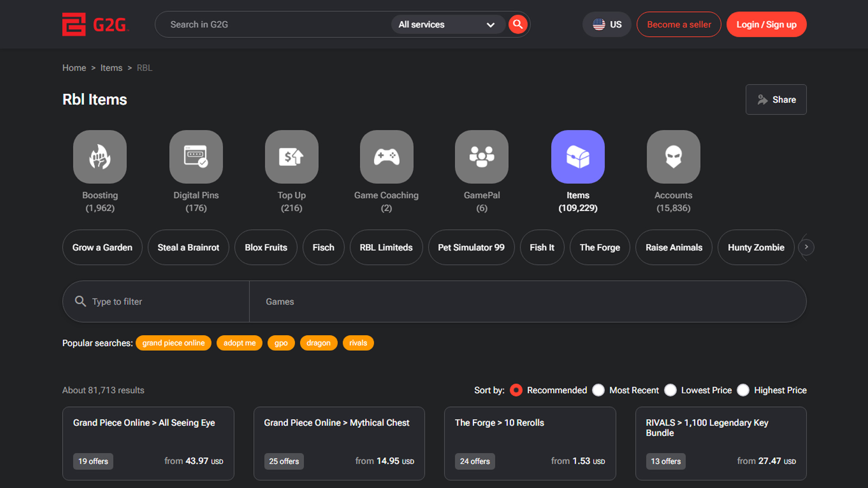Select the Top Up category icon
The image size is (868, 488).
(x=292, y=157)
